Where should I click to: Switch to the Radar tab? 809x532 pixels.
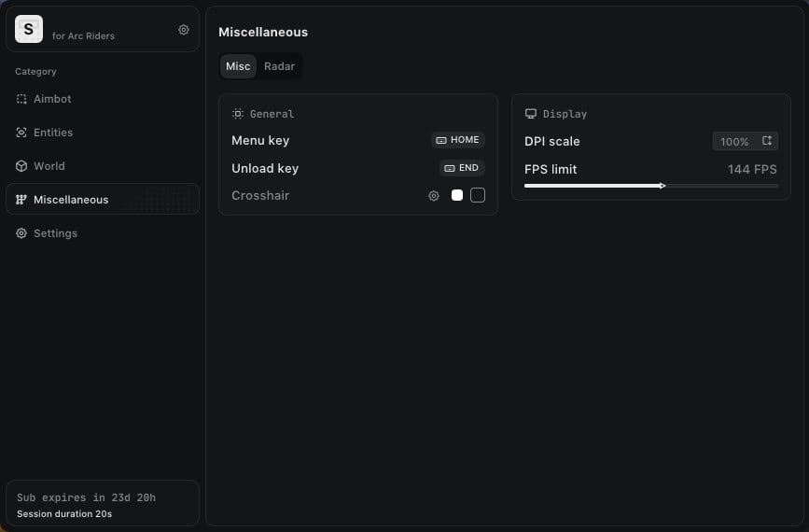pos(279,66)
